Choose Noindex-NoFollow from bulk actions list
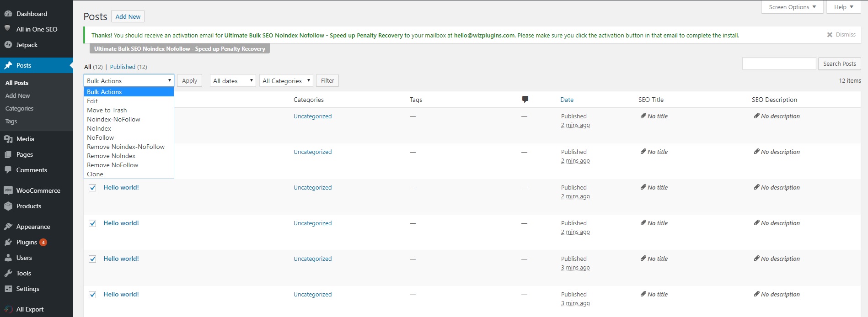Screen dimensions: 868x317 (x=113, y=119)
